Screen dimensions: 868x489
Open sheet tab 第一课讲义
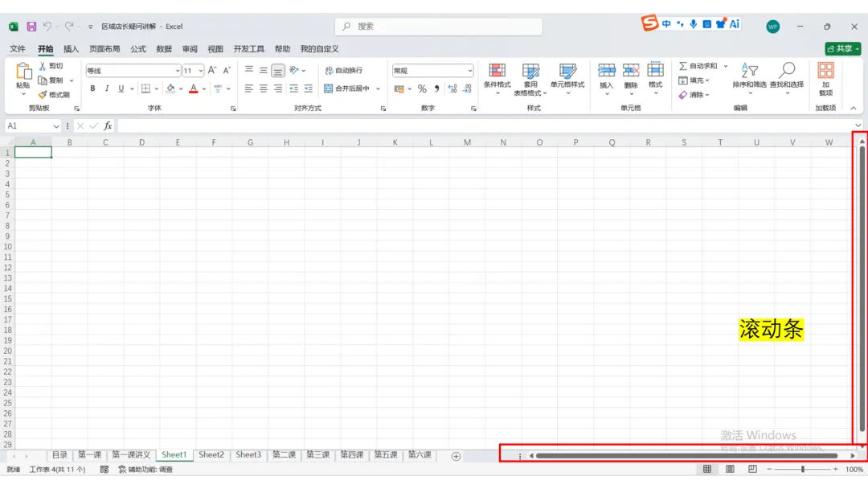(131, 454)
